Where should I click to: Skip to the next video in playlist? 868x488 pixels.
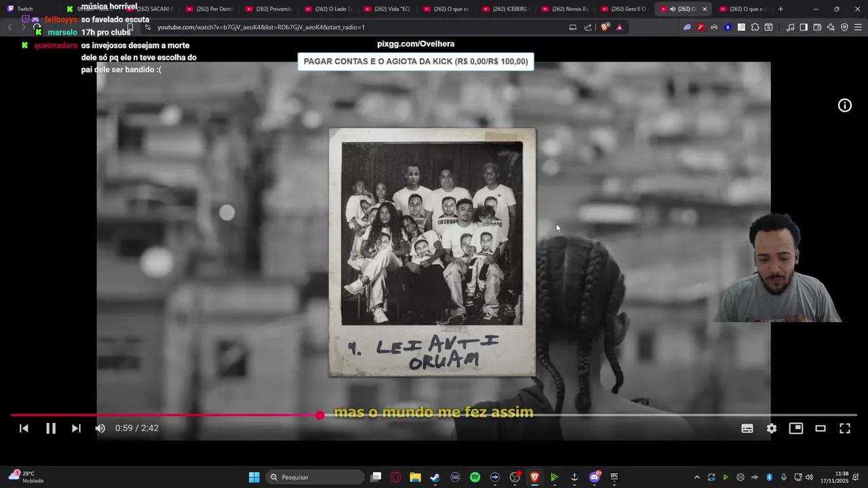(x=76, y=428)
